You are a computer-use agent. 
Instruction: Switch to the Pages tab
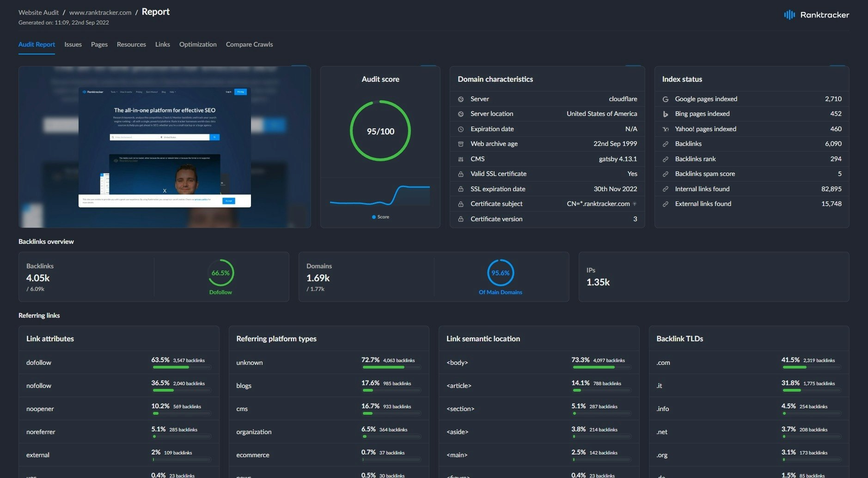(x=99, y=44)
